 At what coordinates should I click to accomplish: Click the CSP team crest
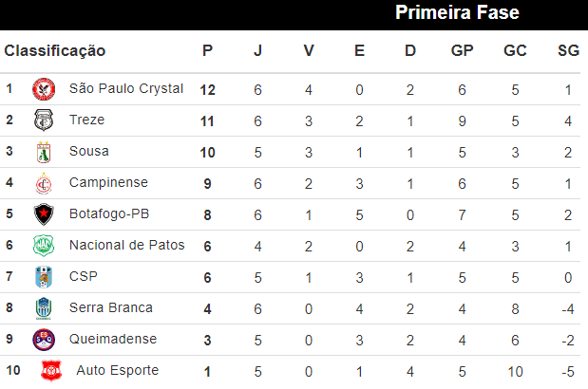point(45,277)
